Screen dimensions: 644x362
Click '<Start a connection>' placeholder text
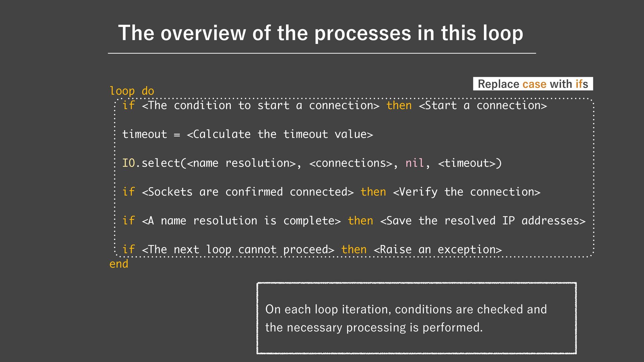coord(483,106)
